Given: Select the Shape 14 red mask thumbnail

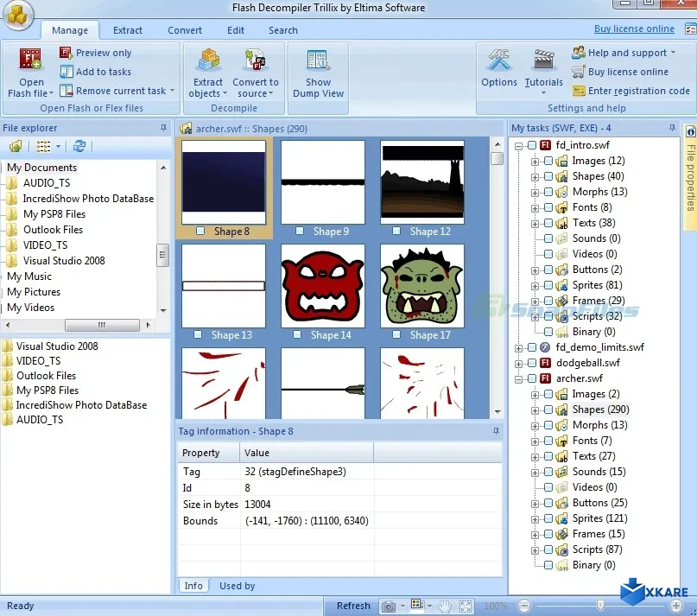Looking at the screenshot, I should point(323,286).
